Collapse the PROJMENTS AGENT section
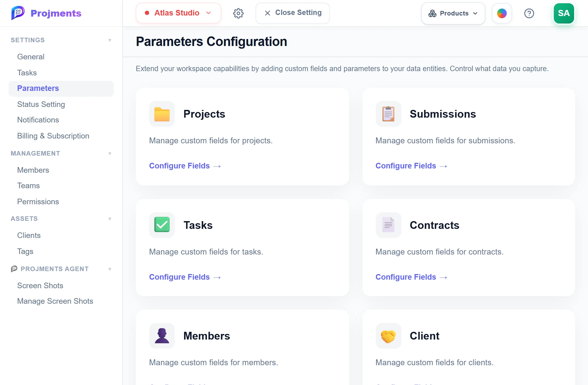The width and height of the screenshot is (588, 385). pyautogui.click(x=110, y=269)
